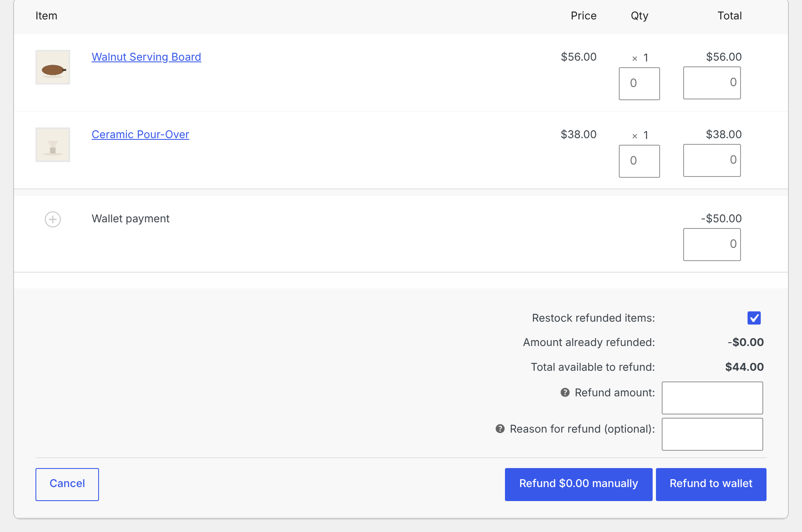
Task: Click the Price column header
Action: pyautogui.click(x=584, y=16)
